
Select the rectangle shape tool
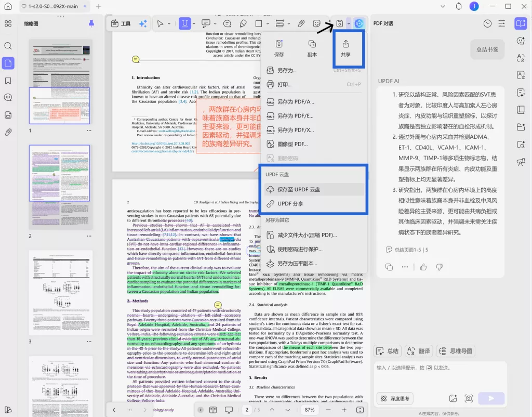tap(259, 23)
